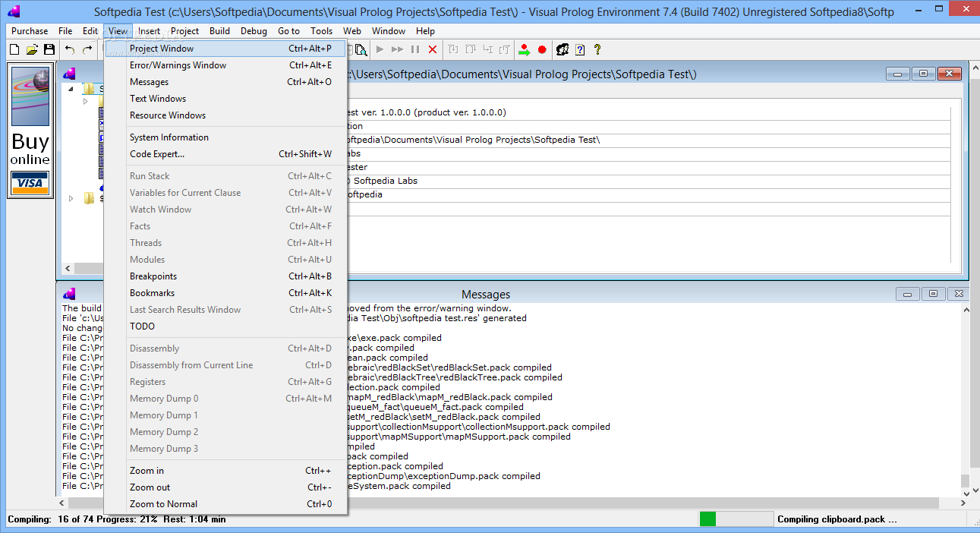This screenshot has height=533, width=980.
Task: Click the red X stop icon
Action: [433, 49]
